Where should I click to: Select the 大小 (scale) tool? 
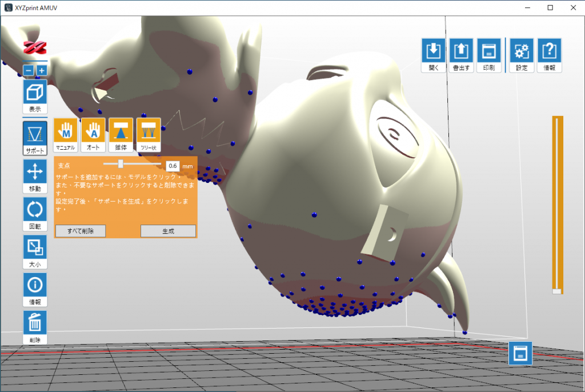point(35,251)
